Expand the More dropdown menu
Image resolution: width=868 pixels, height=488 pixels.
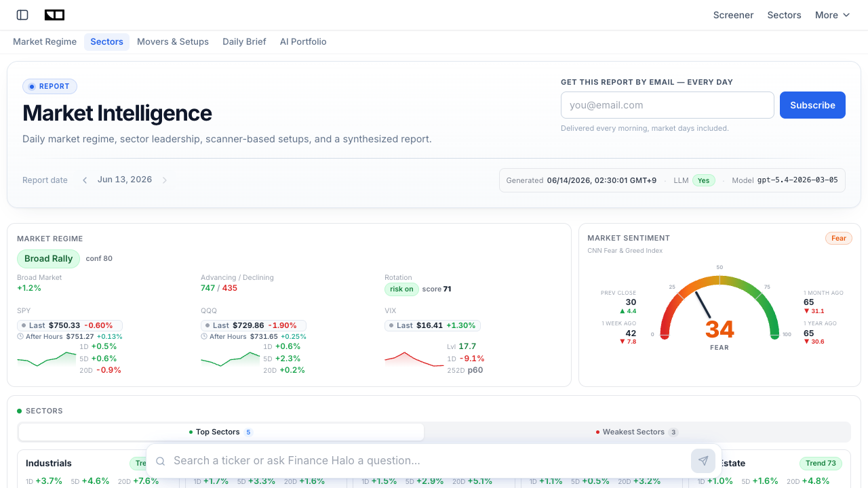(832, 15)
